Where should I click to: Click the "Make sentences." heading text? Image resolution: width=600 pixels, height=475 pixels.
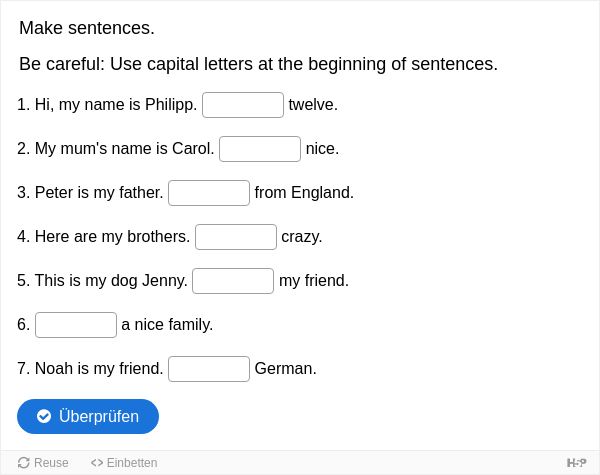87,28
